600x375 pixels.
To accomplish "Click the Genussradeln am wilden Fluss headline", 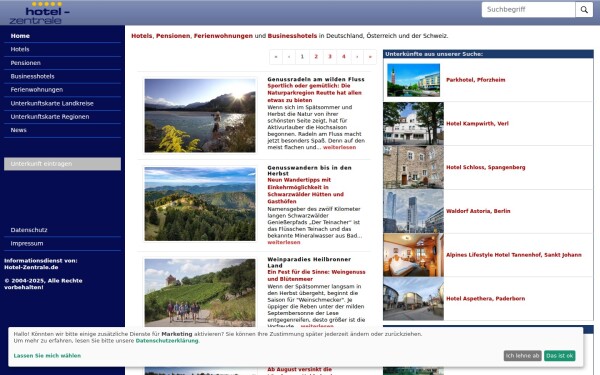I will coord(316,79).
